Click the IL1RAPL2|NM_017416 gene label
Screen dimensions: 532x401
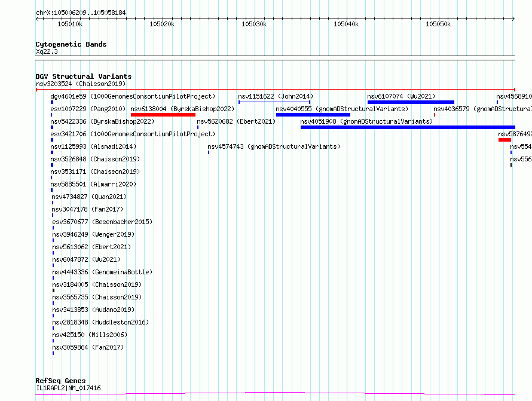(x=68, y=388)
